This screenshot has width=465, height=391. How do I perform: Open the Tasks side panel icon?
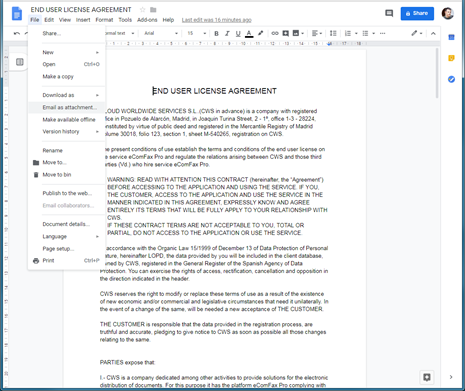pyautogui.click(x=451, y=79)
